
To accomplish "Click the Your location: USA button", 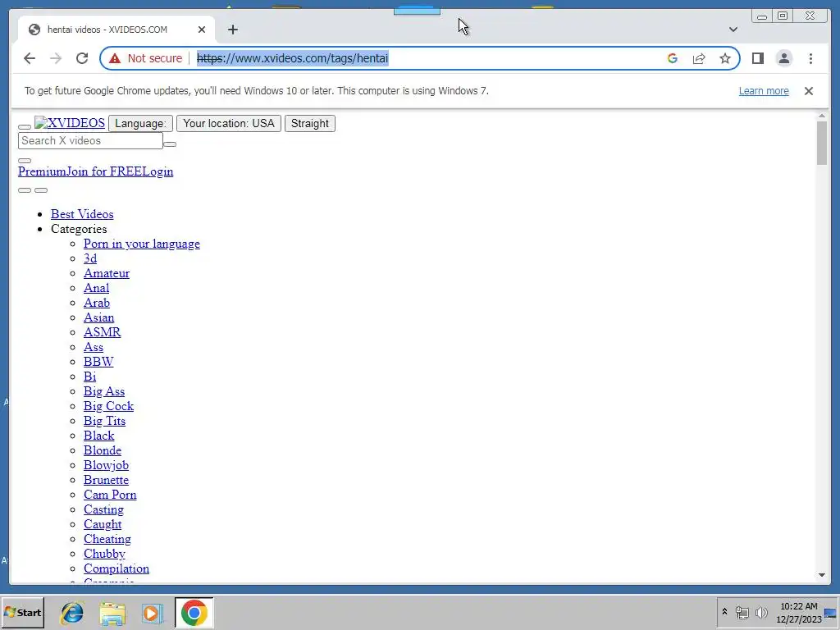I will (x=229, y=123).
